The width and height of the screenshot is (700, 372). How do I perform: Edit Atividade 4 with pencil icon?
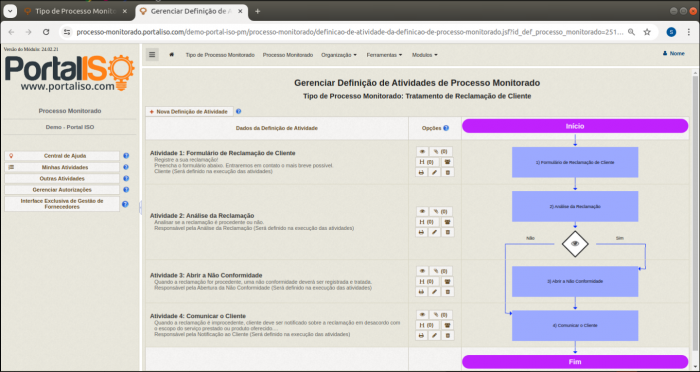[x=434, y=335]
